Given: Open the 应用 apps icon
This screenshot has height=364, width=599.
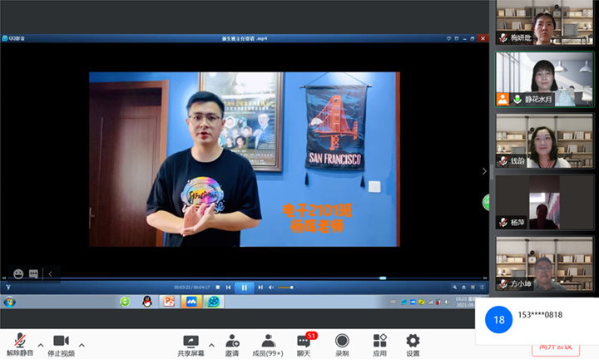Looking at the screenshot, I should click(379, 341).
